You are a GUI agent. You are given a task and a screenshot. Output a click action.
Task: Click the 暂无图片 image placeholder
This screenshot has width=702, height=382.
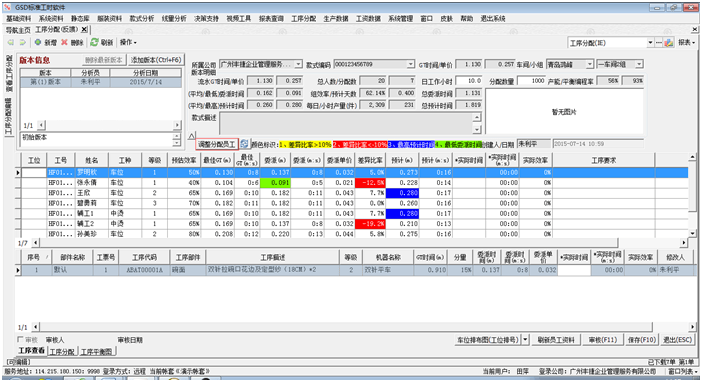[x=564, y=112]
